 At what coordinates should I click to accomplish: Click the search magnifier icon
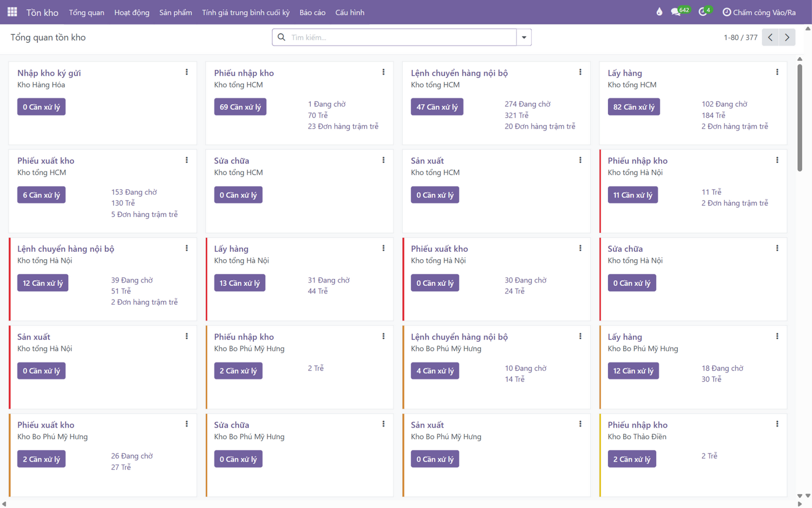tap(281, 37)
